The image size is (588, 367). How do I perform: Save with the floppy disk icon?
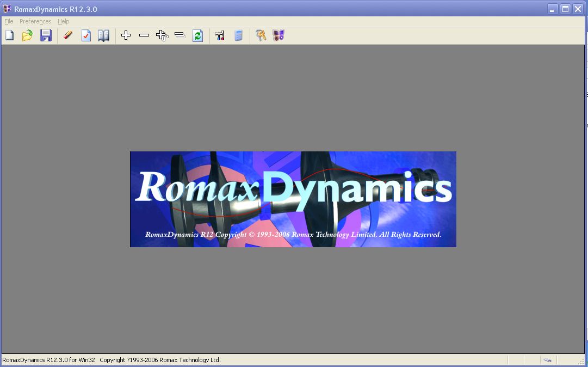(46, 35)
